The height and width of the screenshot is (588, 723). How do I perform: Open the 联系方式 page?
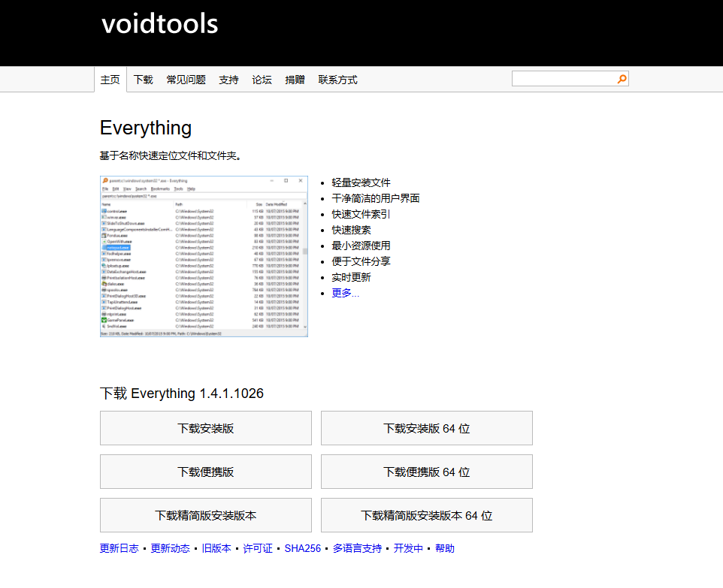[338, 79]
